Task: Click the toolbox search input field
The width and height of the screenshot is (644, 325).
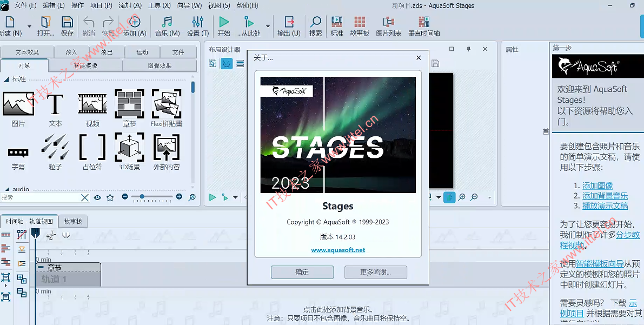Action: coord(40,197)
